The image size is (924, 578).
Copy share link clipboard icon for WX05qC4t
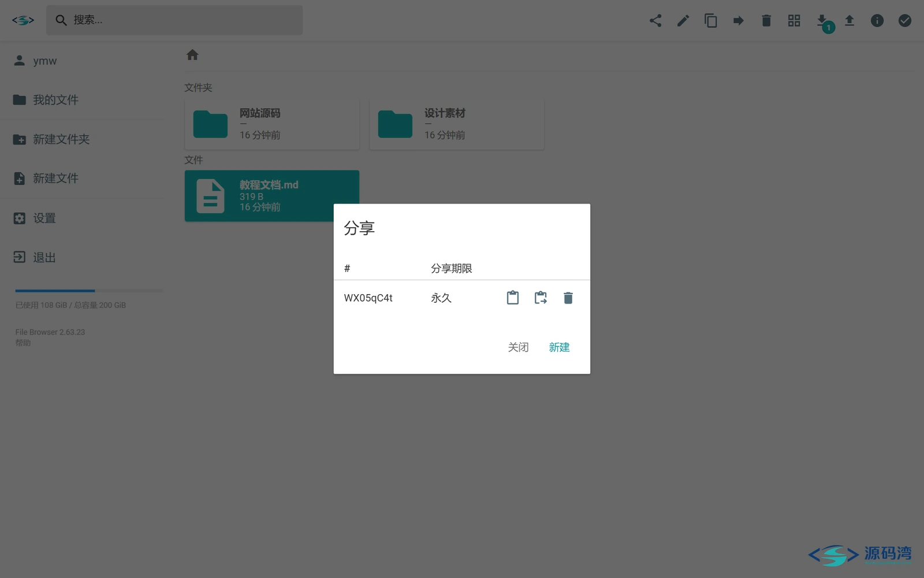pyautogui.click(x=513, y=298)
